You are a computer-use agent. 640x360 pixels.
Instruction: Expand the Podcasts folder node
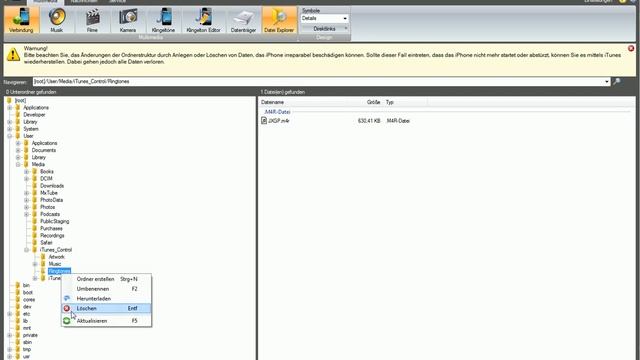27,214
